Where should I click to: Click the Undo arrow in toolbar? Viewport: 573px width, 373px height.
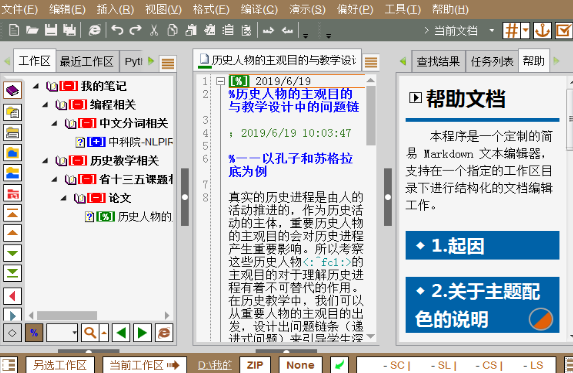click(x=117, y=30)
